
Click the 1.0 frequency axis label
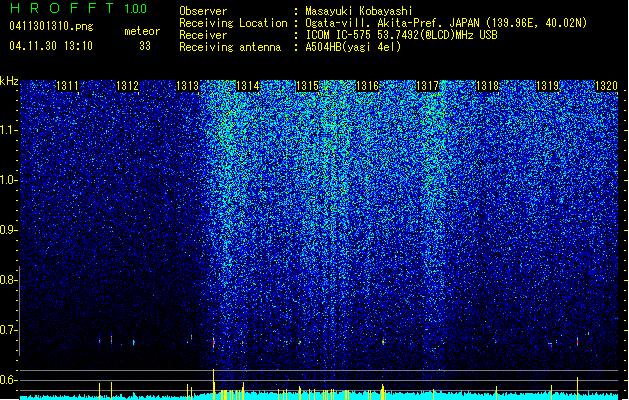click(8, 180)
